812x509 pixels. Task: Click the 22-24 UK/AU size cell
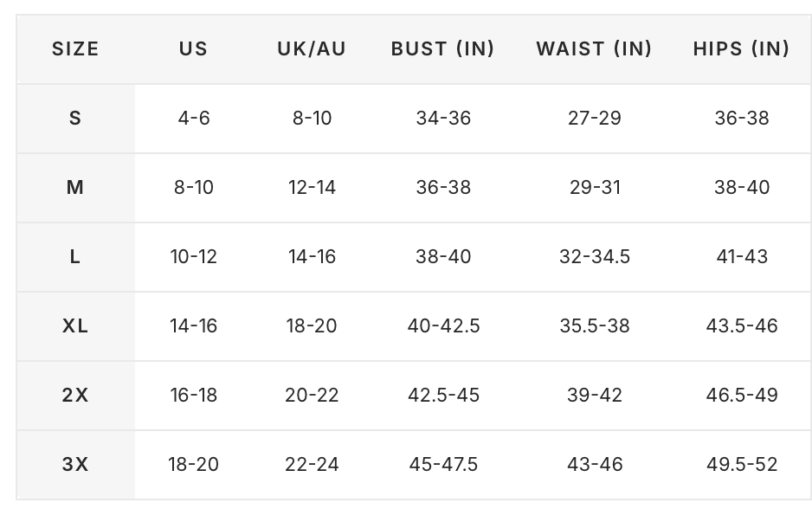[x=312, y=465]
